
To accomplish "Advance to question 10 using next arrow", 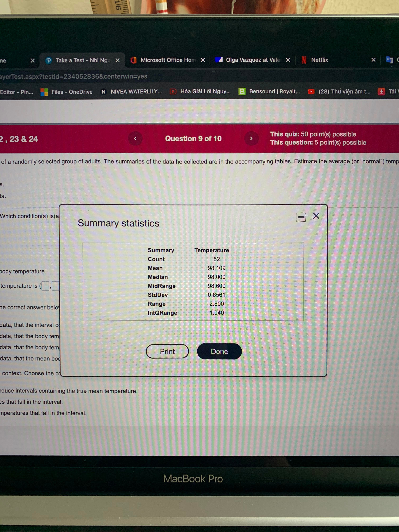I will pyautogui.click(x=252, y=138).
